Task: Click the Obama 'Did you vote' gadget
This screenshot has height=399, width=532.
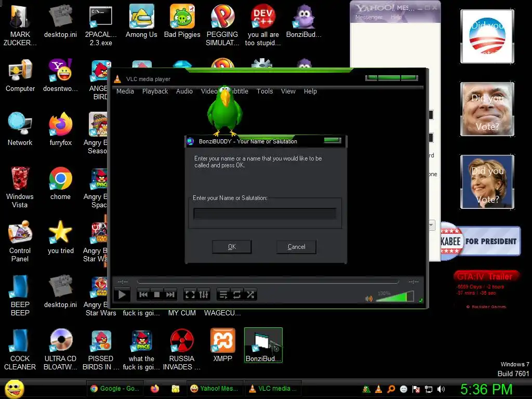Action: click(x=487, y=36)
